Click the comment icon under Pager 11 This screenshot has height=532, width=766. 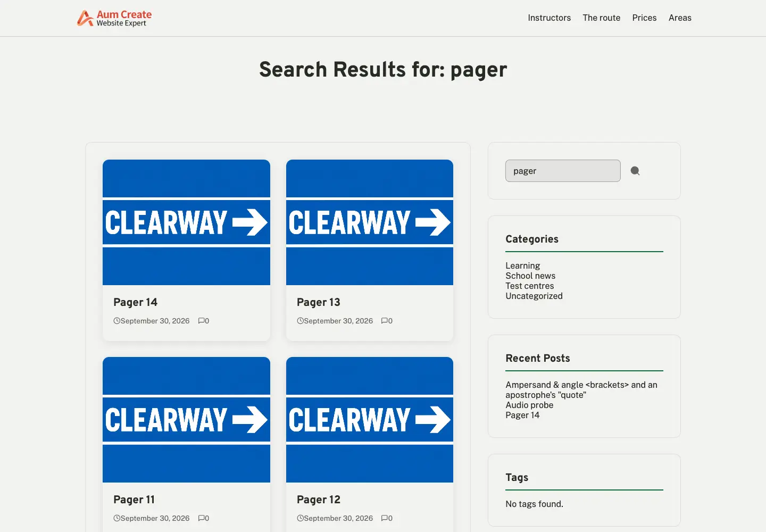click(202, 518)
